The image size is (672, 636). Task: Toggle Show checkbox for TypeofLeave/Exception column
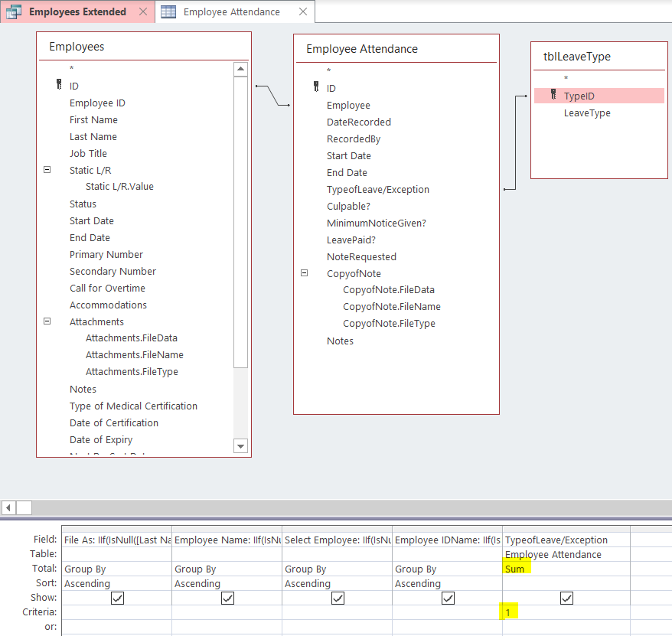566,598
